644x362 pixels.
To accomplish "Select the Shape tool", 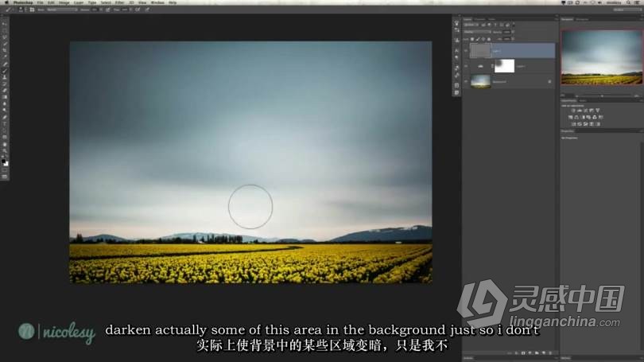I will point(5,137).
